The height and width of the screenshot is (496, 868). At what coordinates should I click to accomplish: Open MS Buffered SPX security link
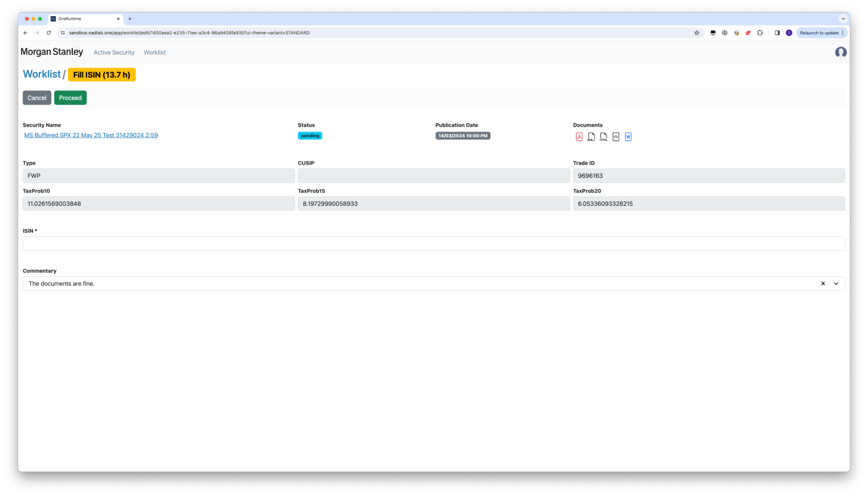click(x=91, y=135)
